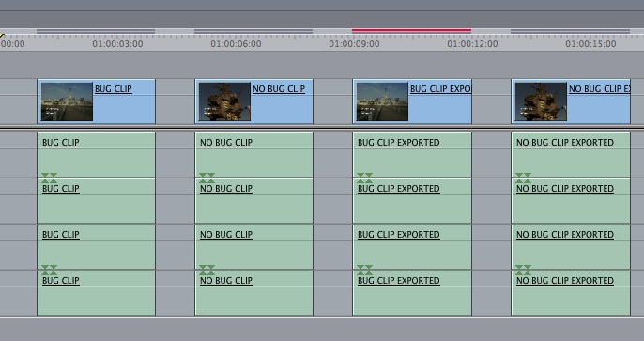Click the BUG CLIP video clip name label
This screenshot has height=341, width=644.
click(x=114, y=88)
